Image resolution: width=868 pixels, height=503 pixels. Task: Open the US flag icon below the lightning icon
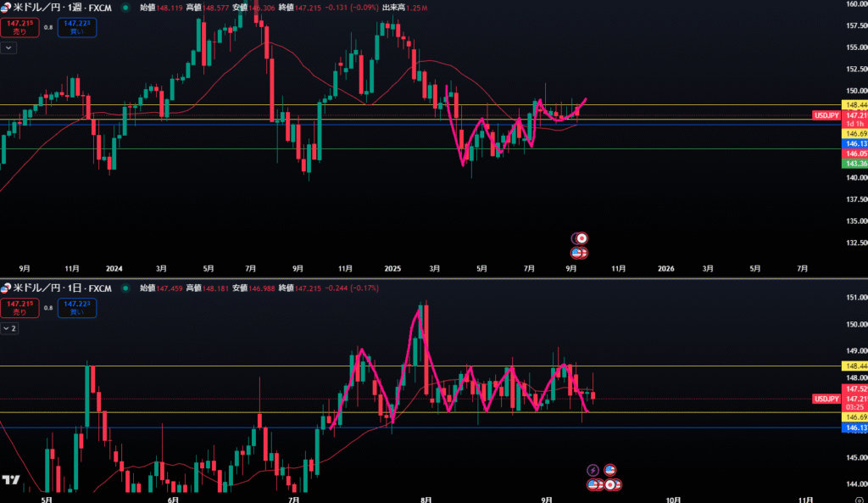[x=593, y=484]
